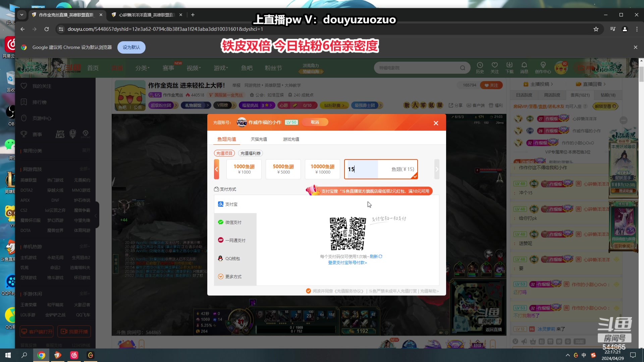The height and width of the screenshot is (362, 644).
Task: Expand 直播回看 section
Action: point(591,84)
